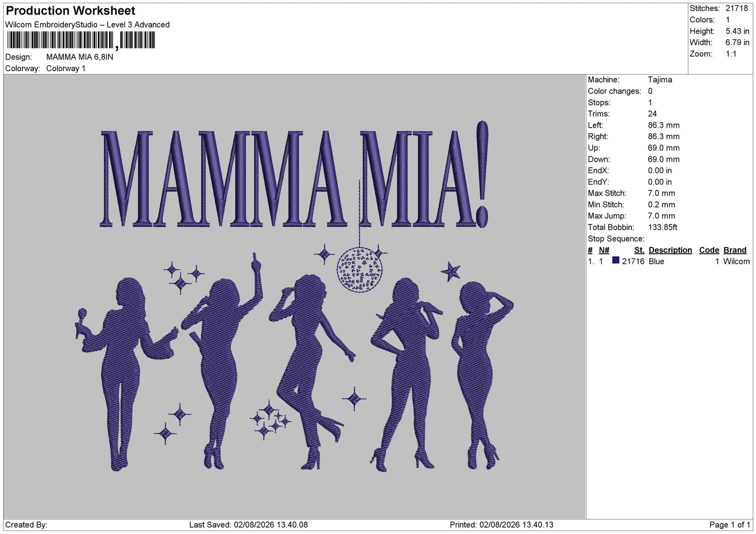Click the 'Created By:' footer label
This screenshot has width=756, height=534.
(x=26, y=525)
